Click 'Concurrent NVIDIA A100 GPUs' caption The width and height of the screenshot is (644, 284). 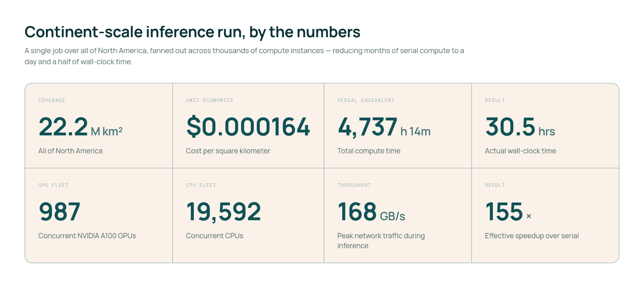point(87,236)
